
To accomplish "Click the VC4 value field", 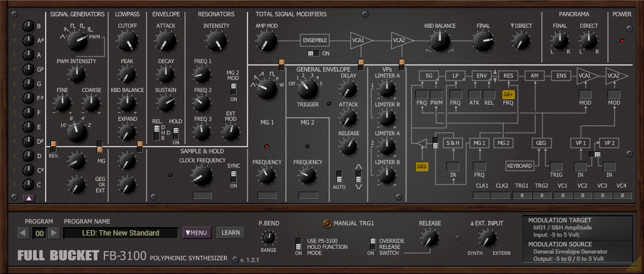I will point(622,195).
